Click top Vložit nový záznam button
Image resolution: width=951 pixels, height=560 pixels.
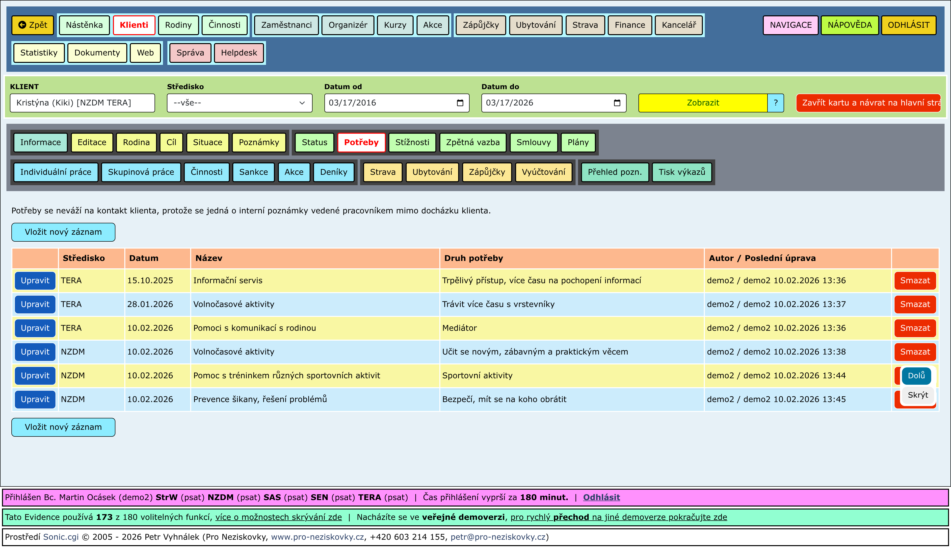pyautogui.click(x=63, y=232)
